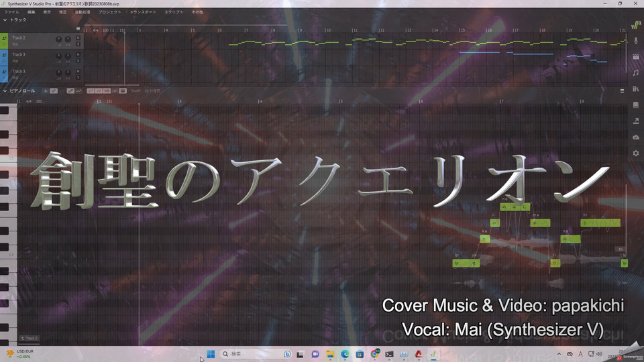The image size is (644, 362).
Task: Open Microsoft Store from taskbar
Action: click(360, 354)
